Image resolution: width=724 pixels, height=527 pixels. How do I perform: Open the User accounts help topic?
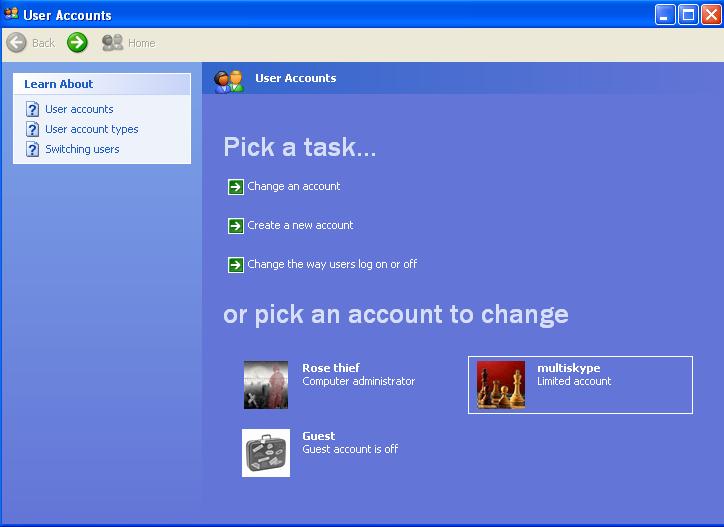point(79,109)
